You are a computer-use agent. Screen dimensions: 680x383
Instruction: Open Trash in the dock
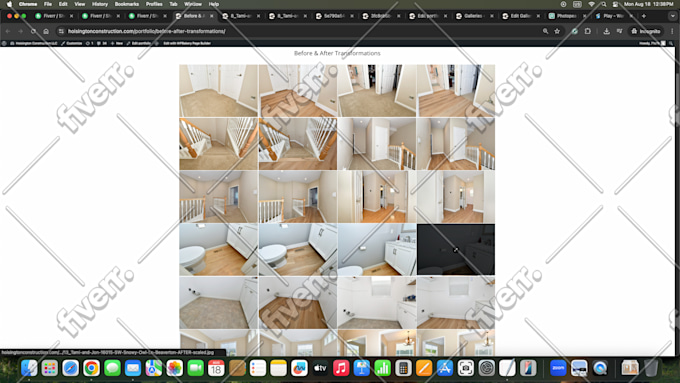click(x=651, y=368)
